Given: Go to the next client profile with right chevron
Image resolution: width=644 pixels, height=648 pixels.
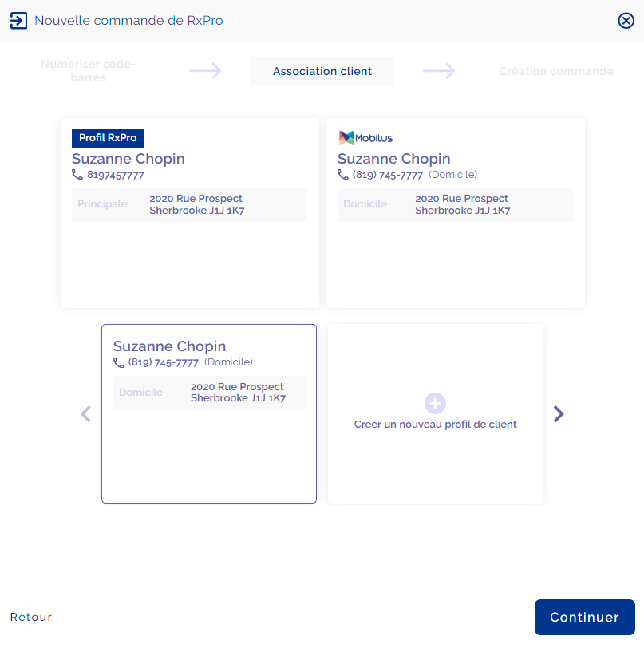Looking at the screenshot, I should [x=559, y=413].
